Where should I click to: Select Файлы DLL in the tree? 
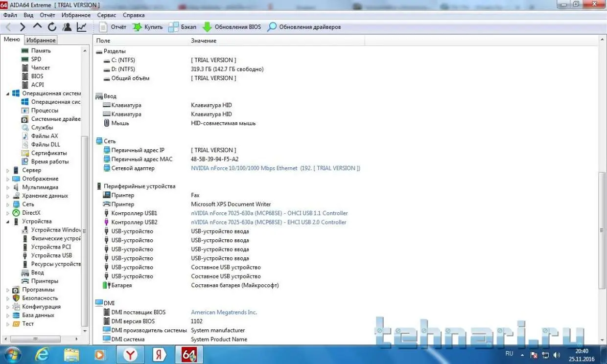pyautogui.click(x=46, y=145)
